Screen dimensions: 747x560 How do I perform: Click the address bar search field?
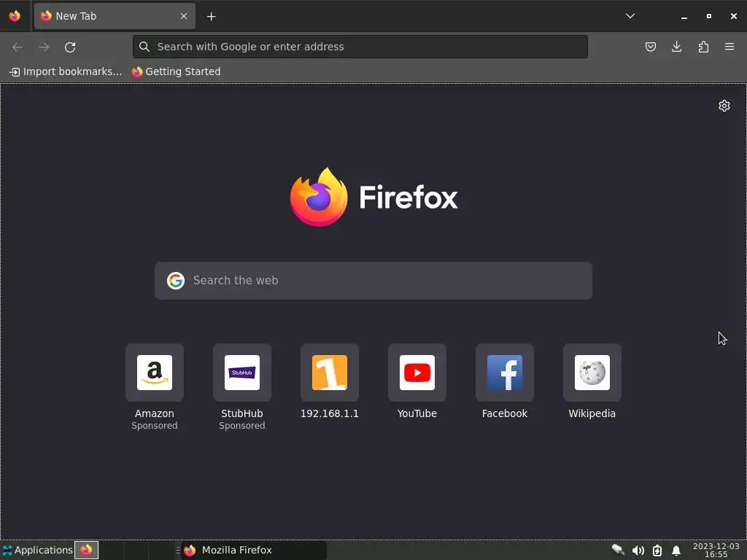[x=360, y=47]
